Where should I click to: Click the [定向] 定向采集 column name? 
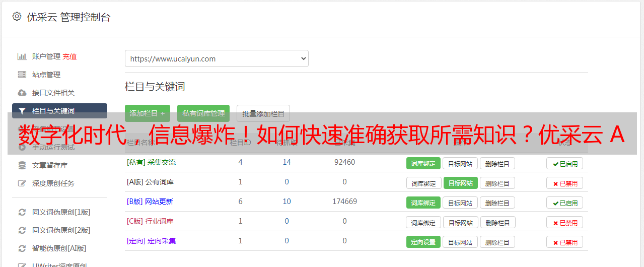pos(151,241)
